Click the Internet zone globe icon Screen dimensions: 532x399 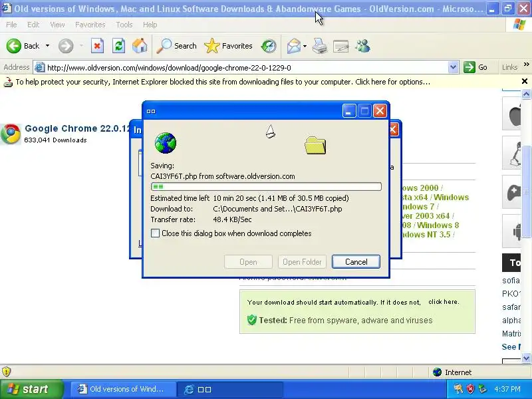437,372
